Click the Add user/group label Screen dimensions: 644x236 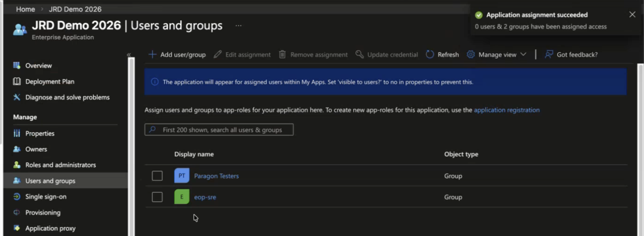pos(183,55)
